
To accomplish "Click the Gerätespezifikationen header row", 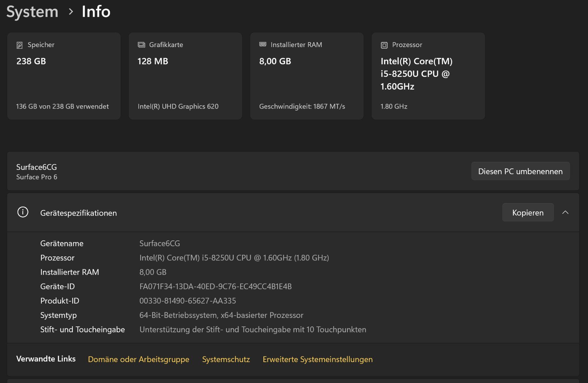I will (293, 212).
